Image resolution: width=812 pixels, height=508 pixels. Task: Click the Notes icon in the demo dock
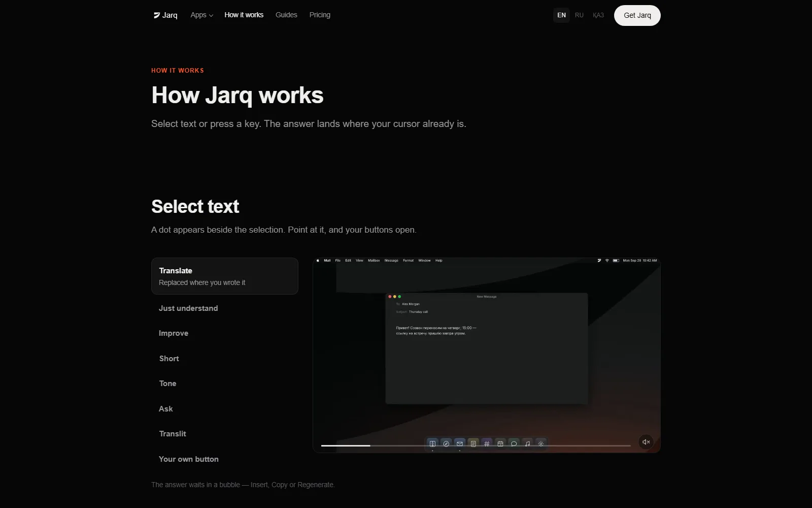point(473,443)
